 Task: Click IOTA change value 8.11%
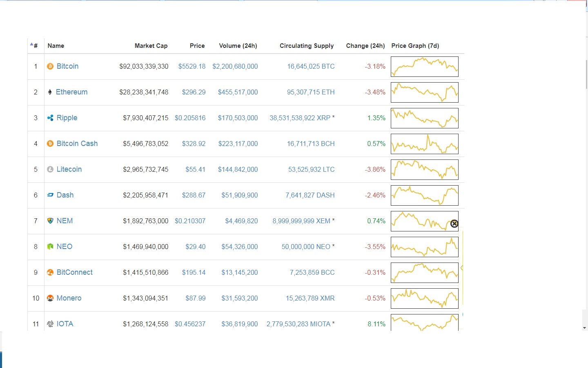pos(376,324)
